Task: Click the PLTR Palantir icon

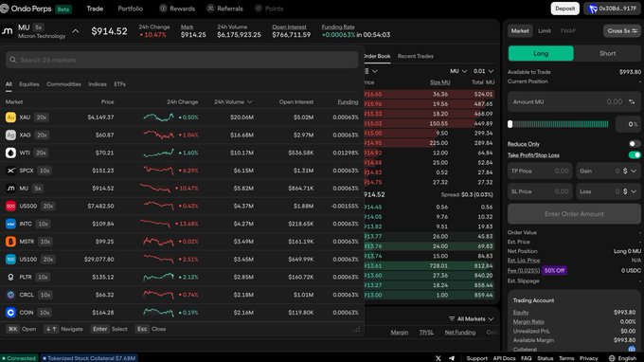Action: coord(10,277)
